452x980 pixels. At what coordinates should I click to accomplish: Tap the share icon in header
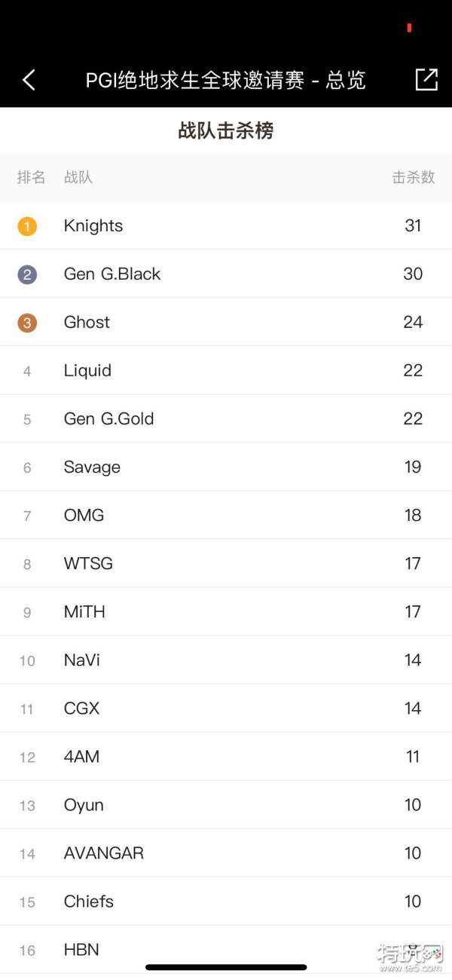pyautogui.click(x=426, y=80)
